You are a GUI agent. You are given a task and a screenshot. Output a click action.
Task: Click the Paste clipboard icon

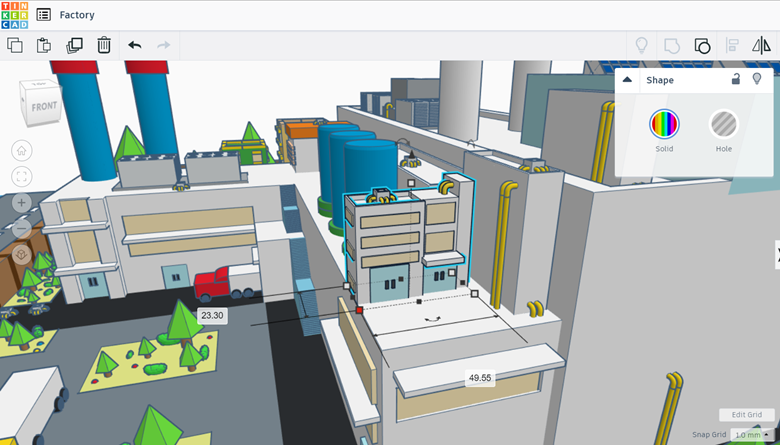coord(44,45)
